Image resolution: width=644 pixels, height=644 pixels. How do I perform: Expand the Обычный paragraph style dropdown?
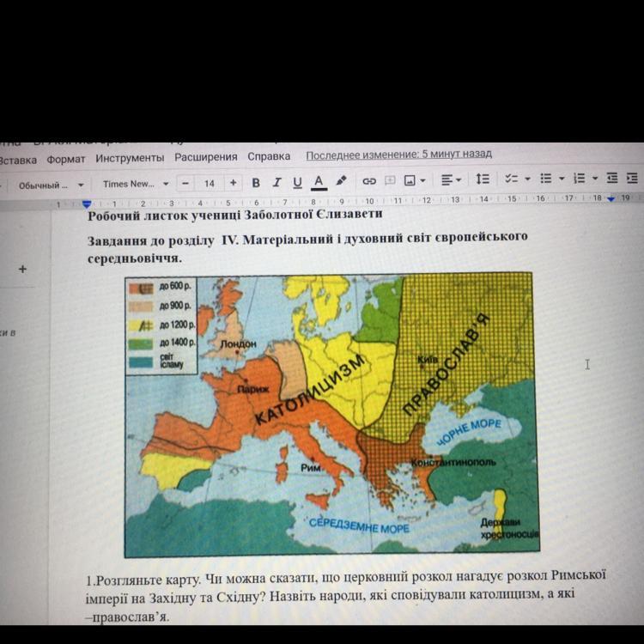(x=52, y=185)
